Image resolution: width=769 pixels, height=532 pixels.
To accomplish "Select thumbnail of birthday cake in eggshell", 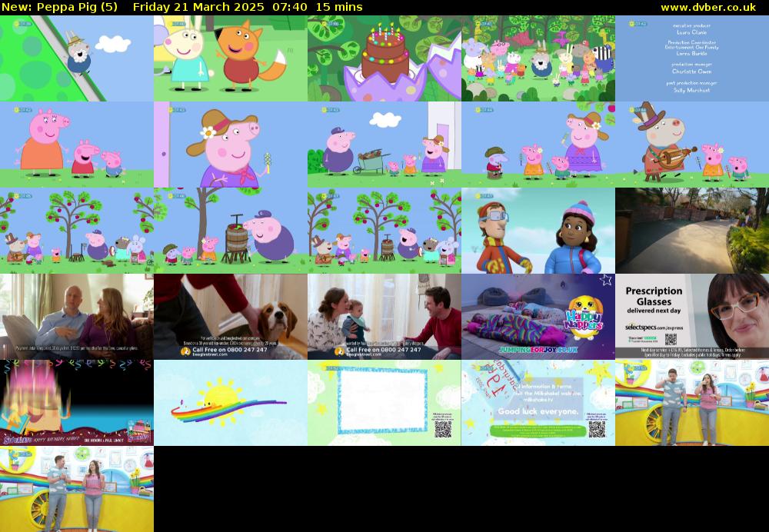I will 384,58.
